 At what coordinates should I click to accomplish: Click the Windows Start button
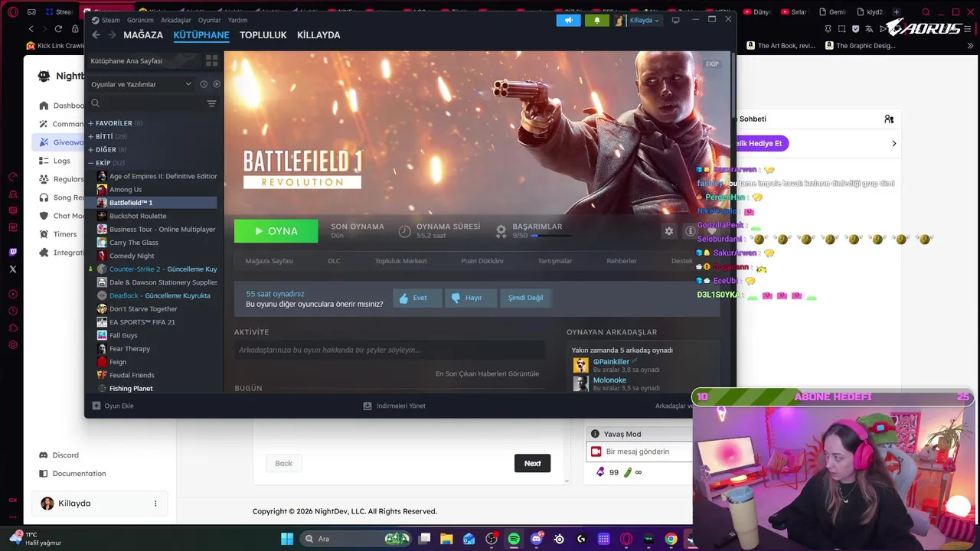[287, 539]
